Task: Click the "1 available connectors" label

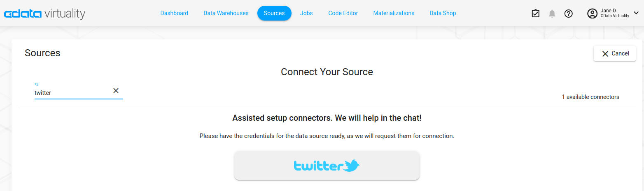Action: pos(590,97)
